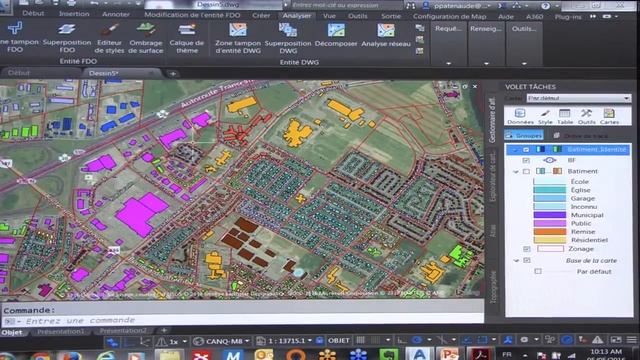Open Adobe Acrobat from the taskbar
This screenshot has width=640, height=360.
[x=480, y=354]
